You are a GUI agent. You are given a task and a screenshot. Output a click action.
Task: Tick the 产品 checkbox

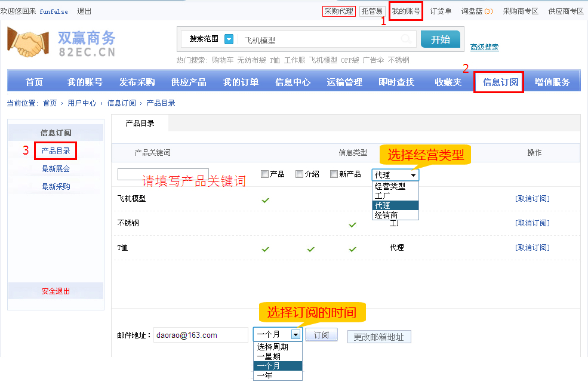pyautogui.click(x=265, y=174)
